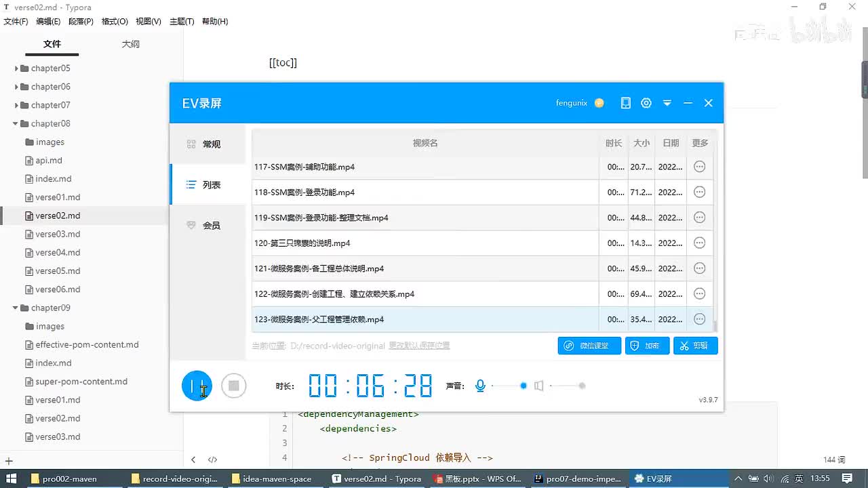Toggle sidebar with the back chevron icon
This screenshot has height=488, width=868.
[193, 460]
